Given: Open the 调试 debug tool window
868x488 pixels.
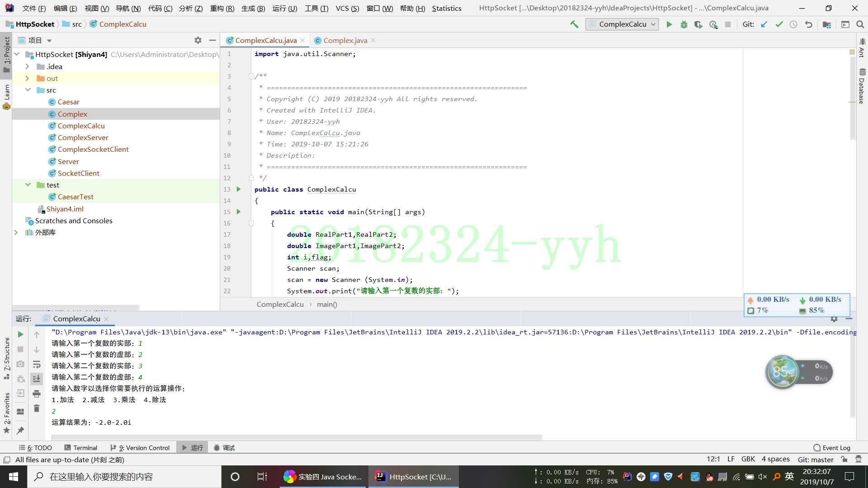Looking at the screenshot, I should (x=224, y=448).
